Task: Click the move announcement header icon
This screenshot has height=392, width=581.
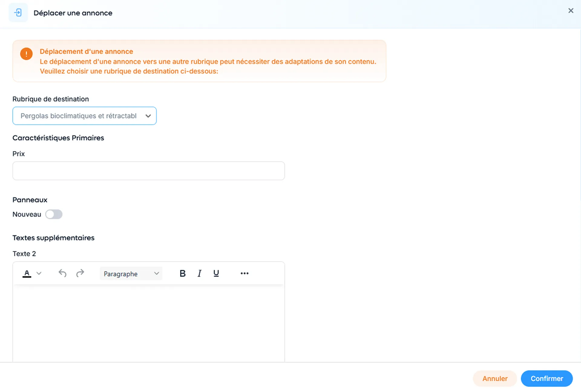Action: tap(18, 13)
